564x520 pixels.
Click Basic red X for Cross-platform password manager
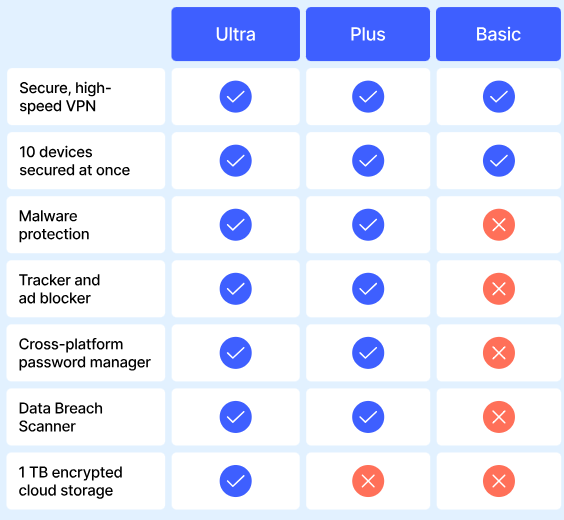pos(499,353)
